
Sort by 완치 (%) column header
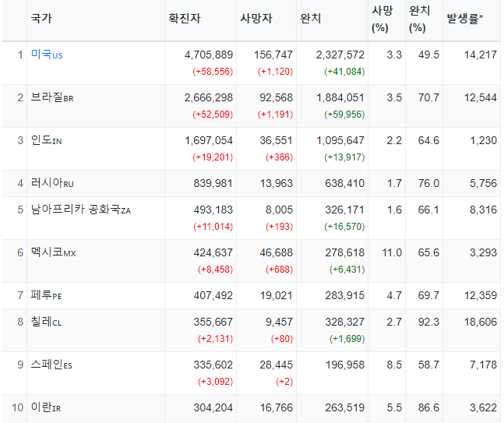[419, 19]
